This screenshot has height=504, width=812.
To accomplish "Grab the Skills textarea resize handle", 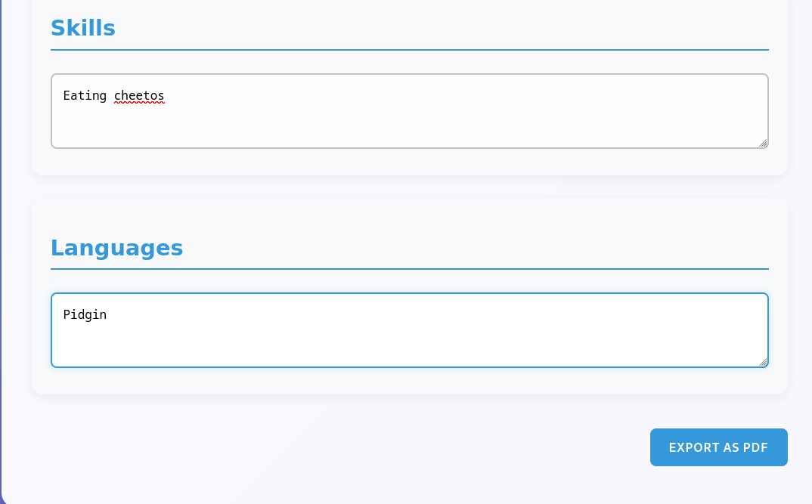I will pyautogui.click(x=763, y=143).
